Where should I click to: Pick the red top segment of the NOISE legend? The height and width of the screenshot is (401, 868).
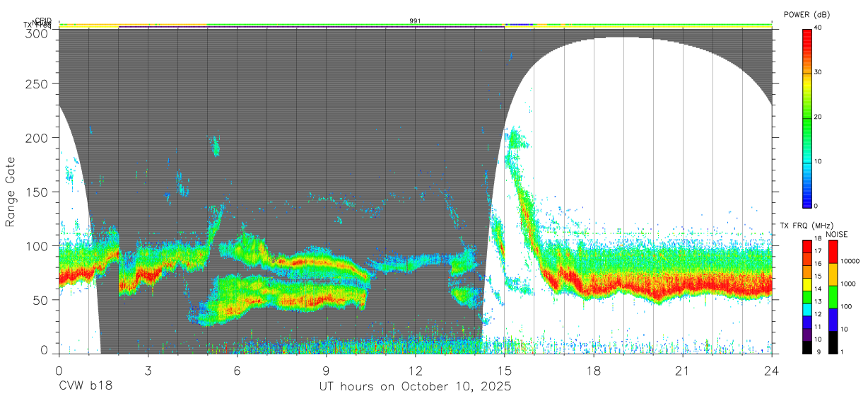click(x=833, y=252)
